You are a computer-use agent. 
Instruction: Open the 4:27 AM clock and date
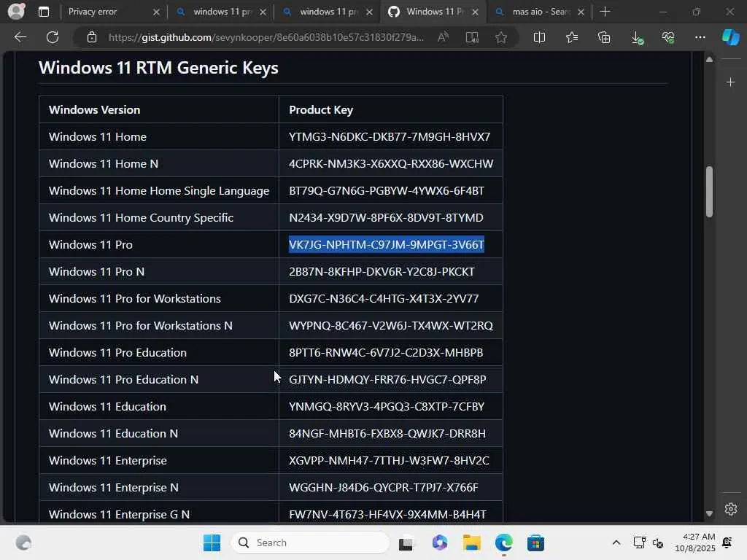[x=695, y=542]
